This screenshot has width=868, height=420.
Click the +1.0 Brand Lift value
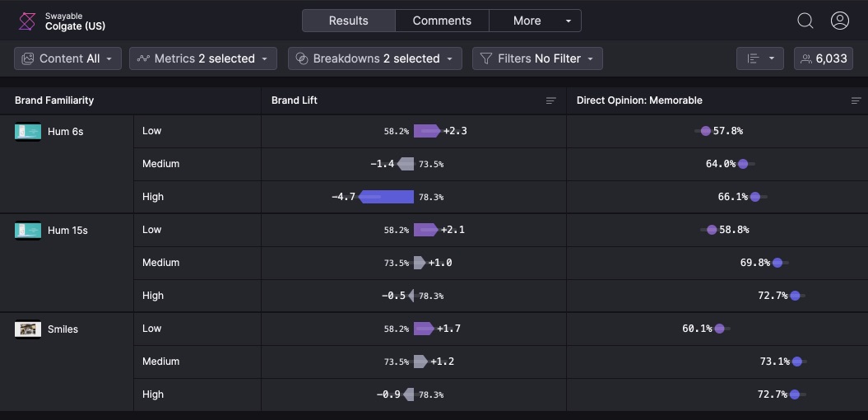pos(440,263)
